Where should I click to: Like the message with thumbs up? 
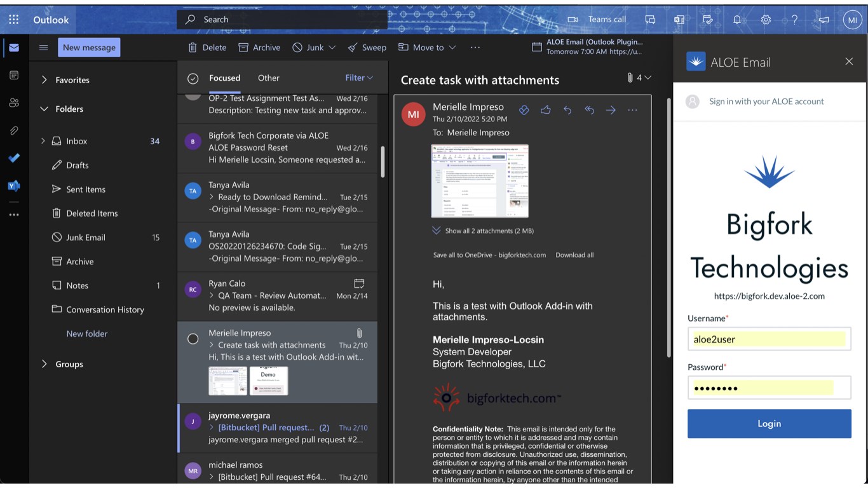(x=545, y=110)
